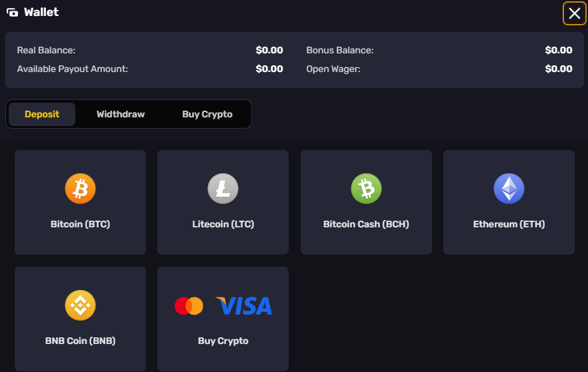Choose the Bitcoin (BTC) label

click(80, 224)
